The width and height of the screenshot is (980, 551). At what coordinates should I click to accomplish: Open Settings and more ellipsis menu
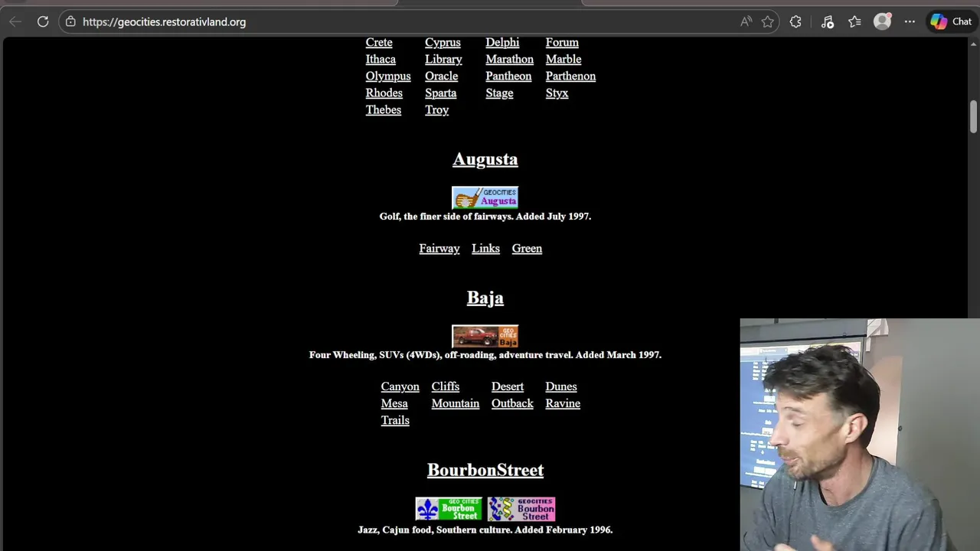point(910,21)
